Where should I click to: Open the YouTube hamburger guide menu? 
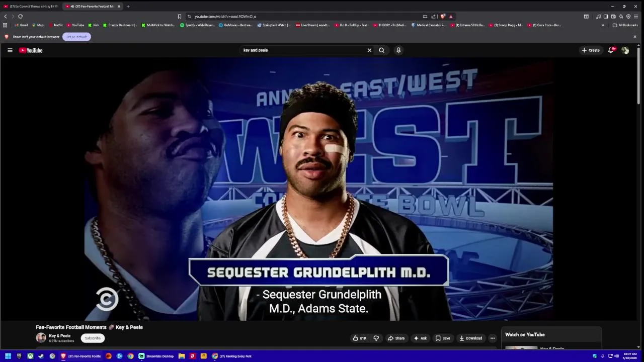[10, 50]
